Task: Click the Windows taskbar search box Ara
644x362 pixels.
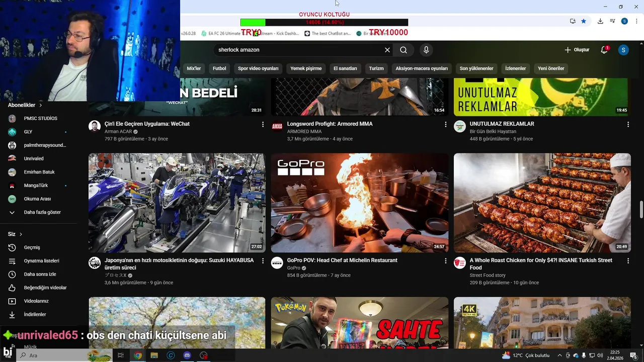Action: click(64, 355)
